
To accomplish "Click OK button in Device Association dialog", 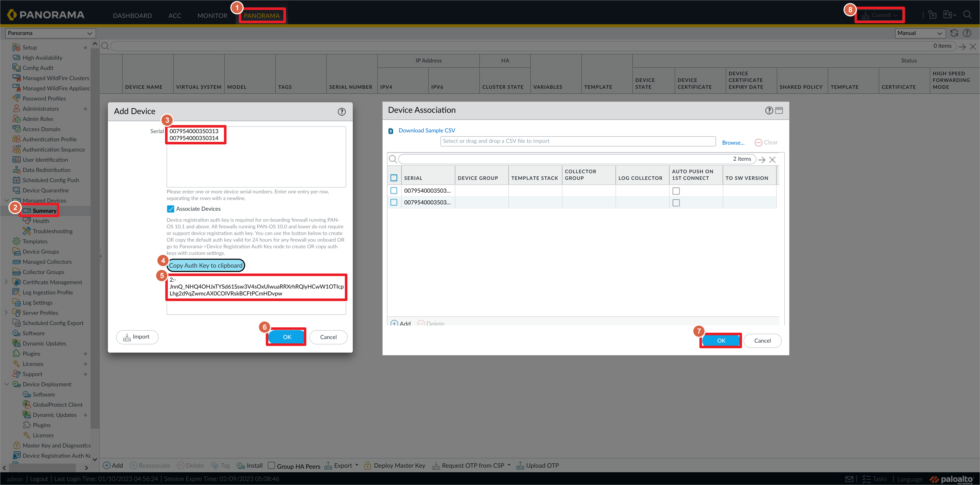I will pyautogui.click(x=720, y=341).
